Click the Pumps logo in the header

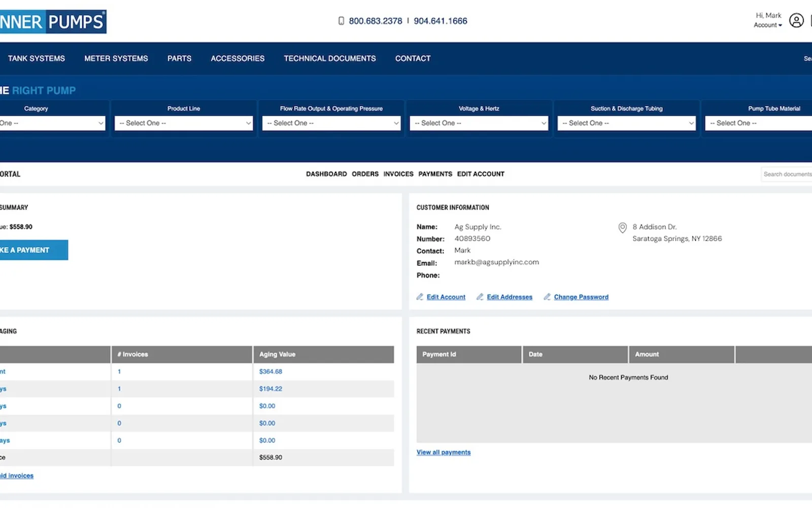tap(53, 22)
